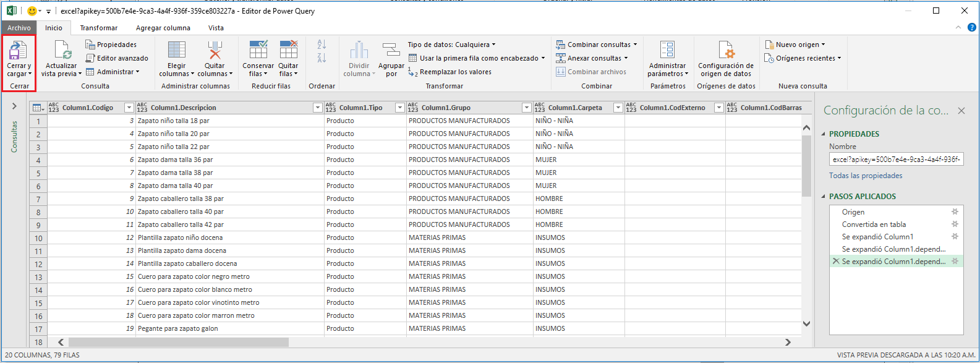Expand the Consultas side panel

14,106
